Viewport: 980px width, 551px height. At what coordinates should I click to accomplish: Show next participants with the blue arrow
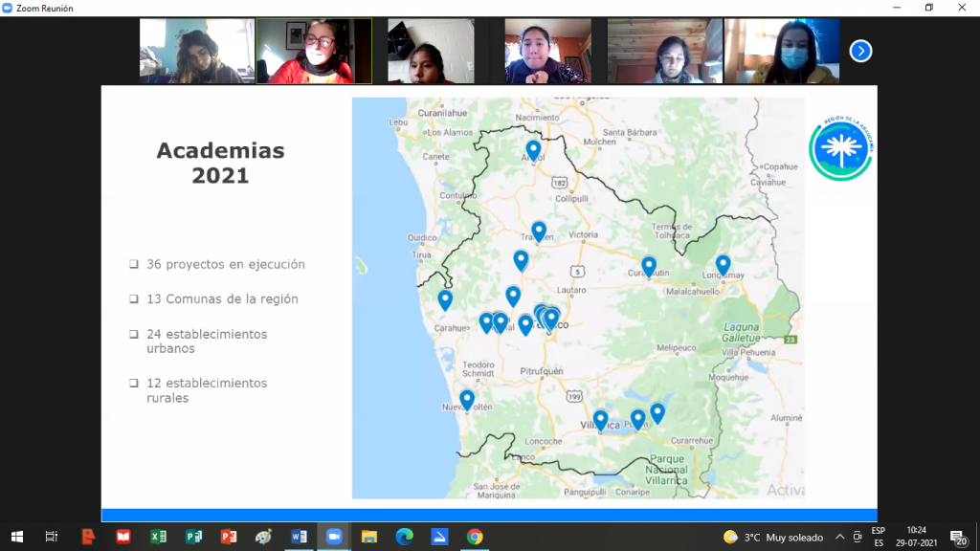tap(860, 52)
